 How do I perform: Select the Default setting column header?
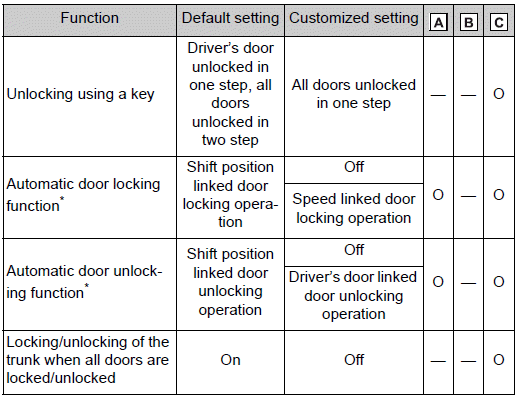click(230, 18)
